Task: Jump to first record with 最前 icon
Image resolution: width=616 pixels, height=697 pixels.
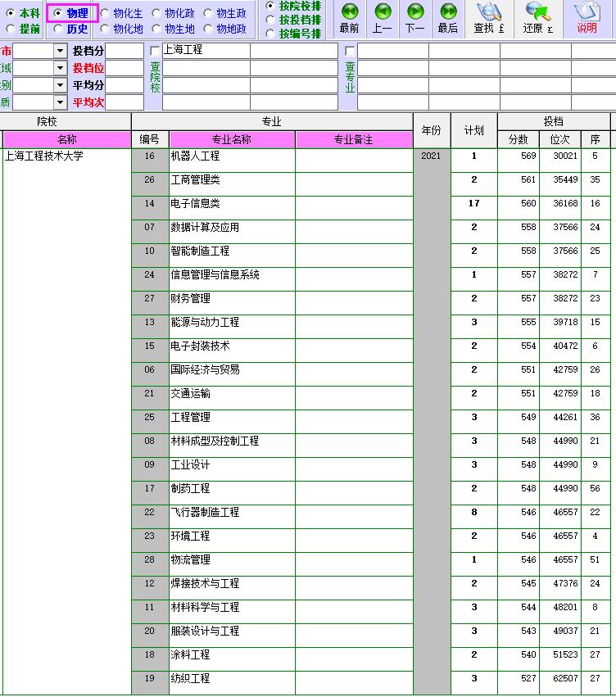Action: pyautogui.click(x=349, y=19)
